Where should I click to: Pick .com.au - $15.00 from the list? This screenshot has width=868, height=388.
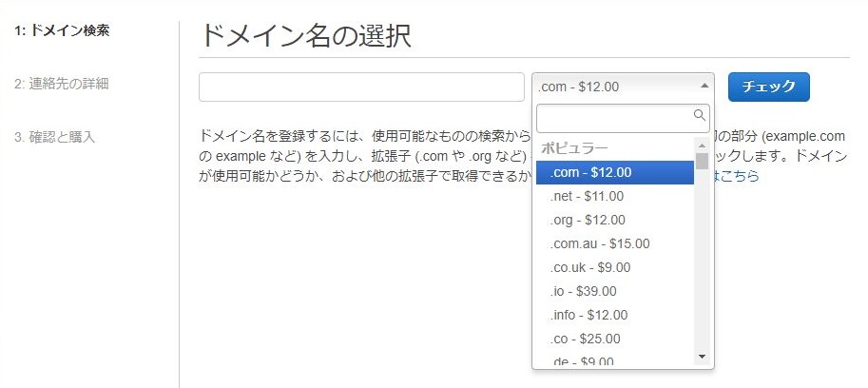pyautogui.click(x=615, y=243)
